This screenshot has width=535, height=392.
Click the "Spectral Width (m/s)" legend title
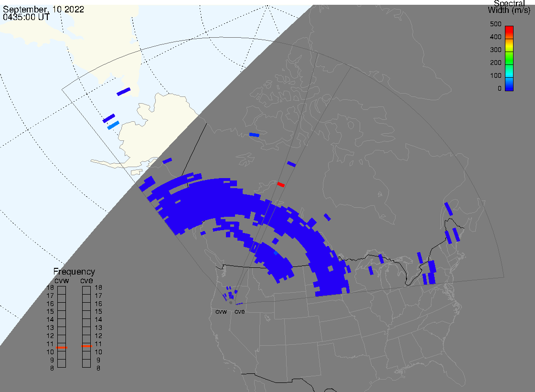[x=509, y=7]
